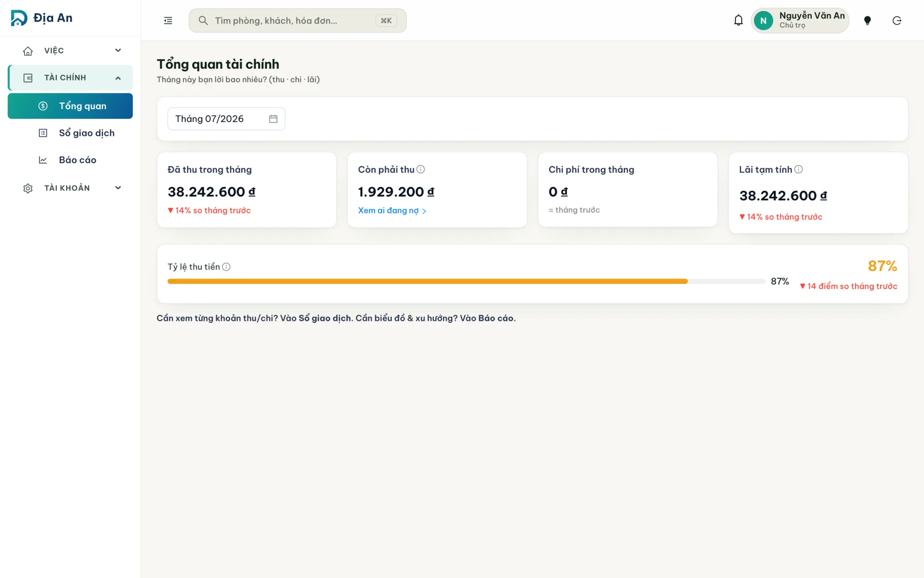Click the green N avatar
Image resolution: width=924 pixels, height=578 pixels.
[763, 20]
